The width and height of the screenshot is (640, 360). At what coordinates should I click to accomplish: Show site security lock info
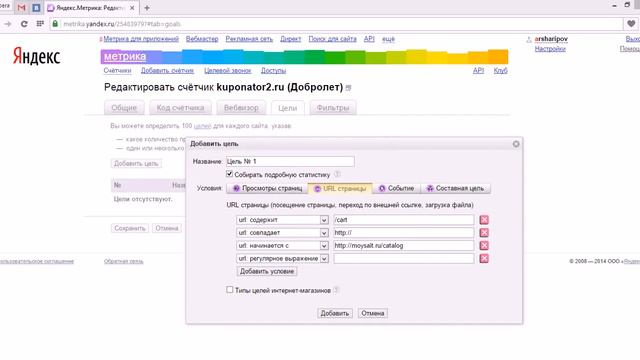55,24
